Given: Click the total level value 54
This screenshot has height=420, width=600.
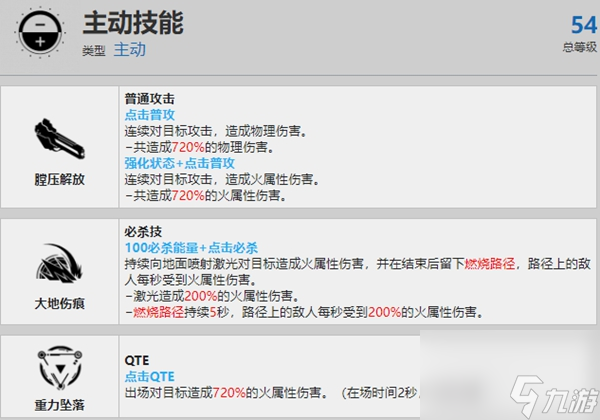Looking at the screenshot, I should pyautogui.click(x=584, y=25).
